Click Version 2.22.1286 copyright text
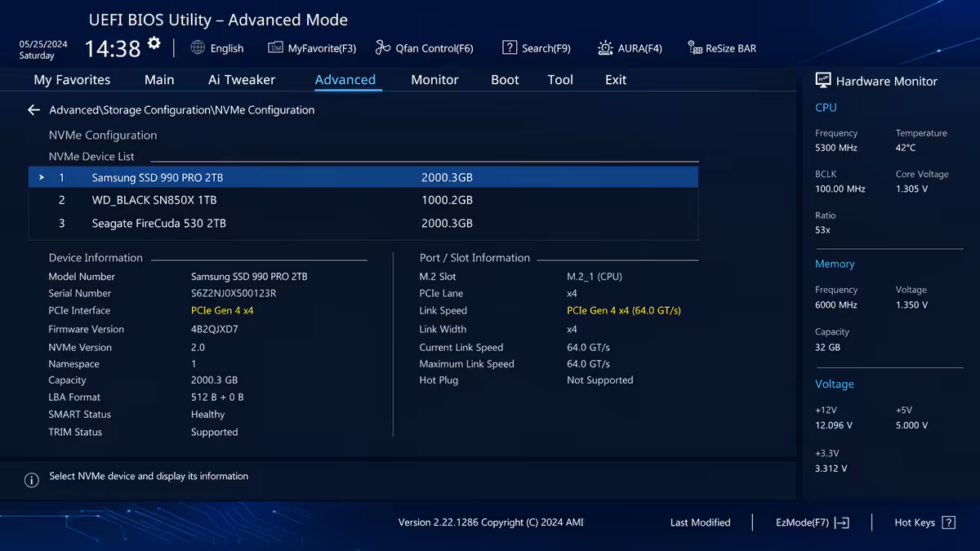Screen dimensions: 980x551 (491, 522)
